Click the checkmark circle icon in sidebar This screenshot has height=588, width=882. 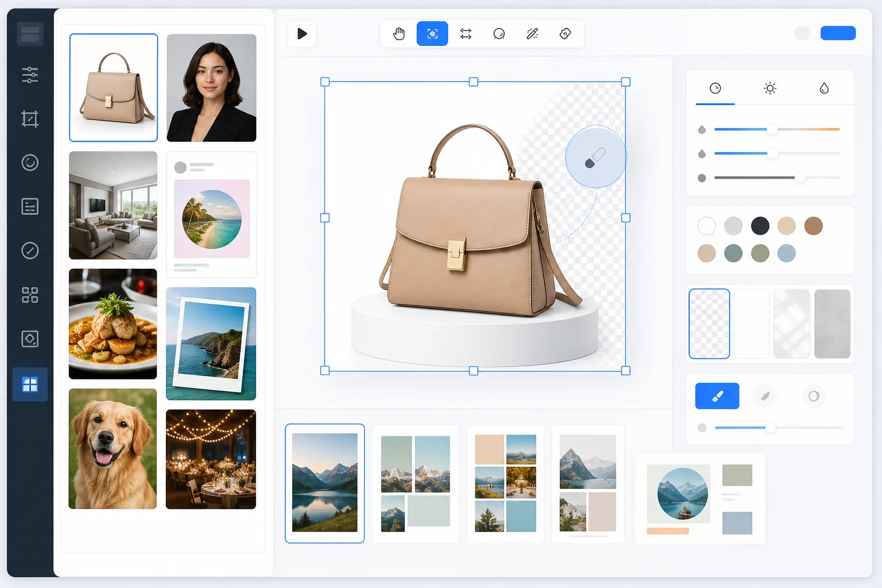click(30, 250)
